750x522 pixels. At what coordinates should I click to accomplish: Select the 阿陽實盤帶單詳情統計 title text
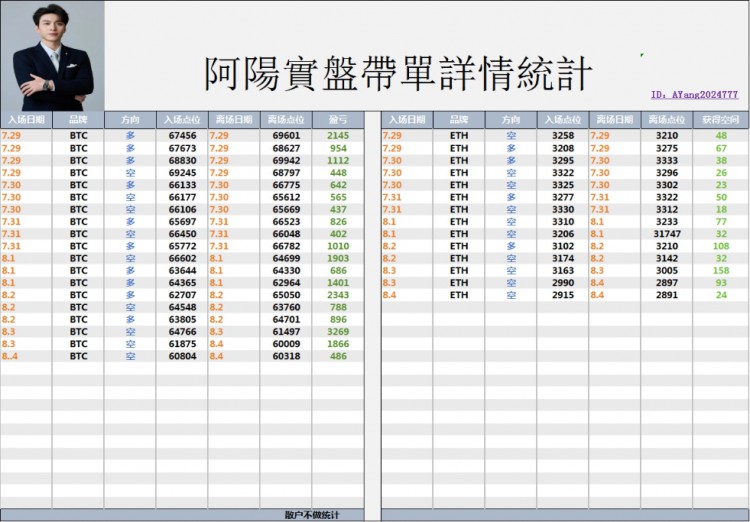(398, 73)
